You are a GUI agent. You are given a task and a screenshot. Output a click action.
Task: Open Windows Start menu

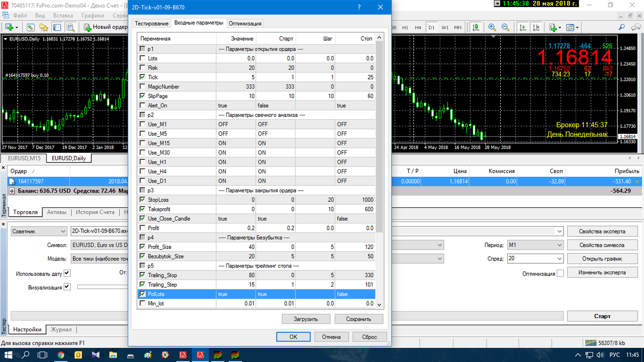[x=8, y=355]
